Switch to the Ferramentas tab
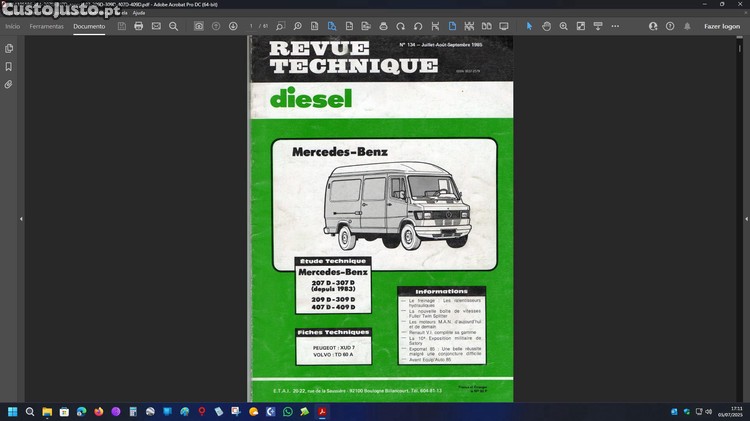This screenshot has width=750, height=421. pyautogui.click(x=46, y=26)
